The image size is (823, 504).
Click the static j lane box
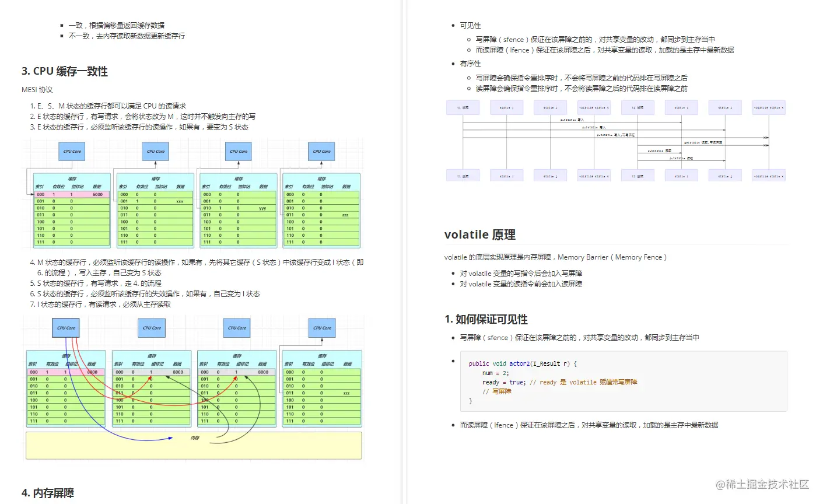pos(550,107)
